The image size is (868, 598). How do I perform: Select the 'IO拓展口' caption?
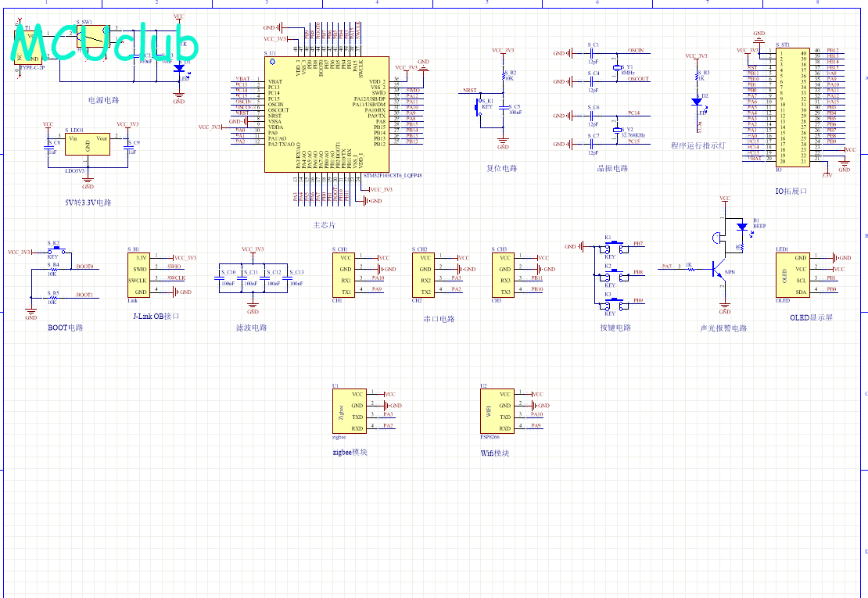791,191
